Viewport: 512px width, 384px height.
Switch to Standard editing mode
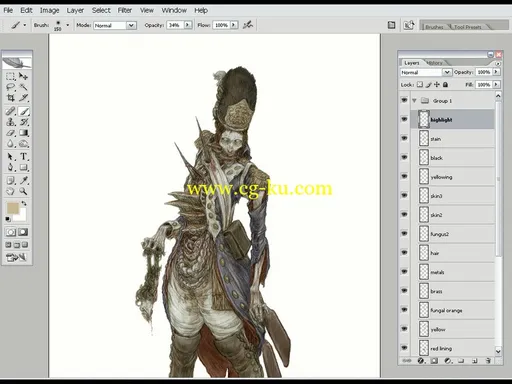10,232
